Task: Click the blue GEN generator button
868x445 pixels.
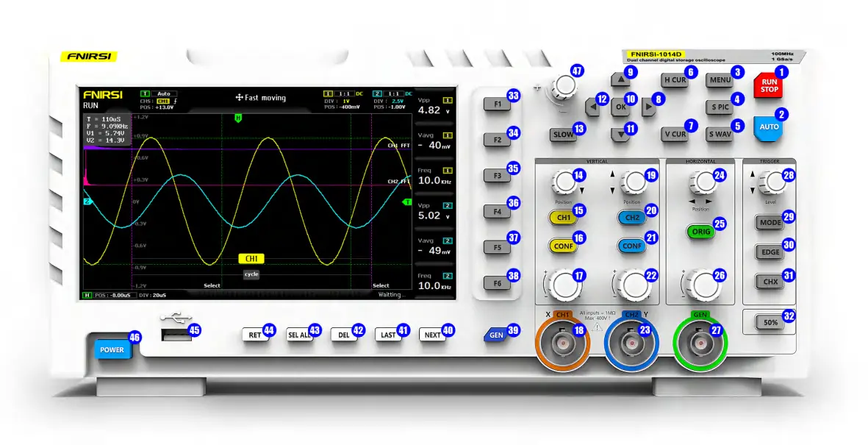Action: (496, 335)
